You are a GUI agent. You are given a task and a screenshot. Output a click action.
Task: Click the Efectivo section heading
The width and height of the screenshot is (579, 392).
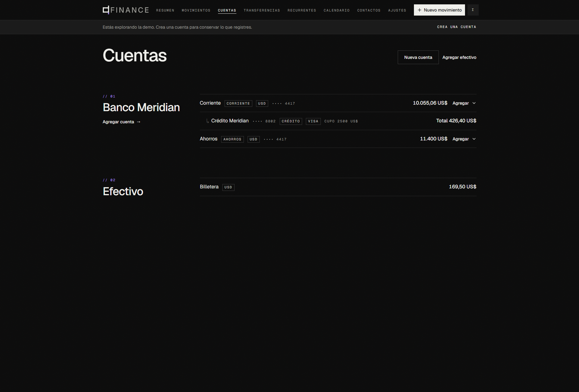point(123,191)
